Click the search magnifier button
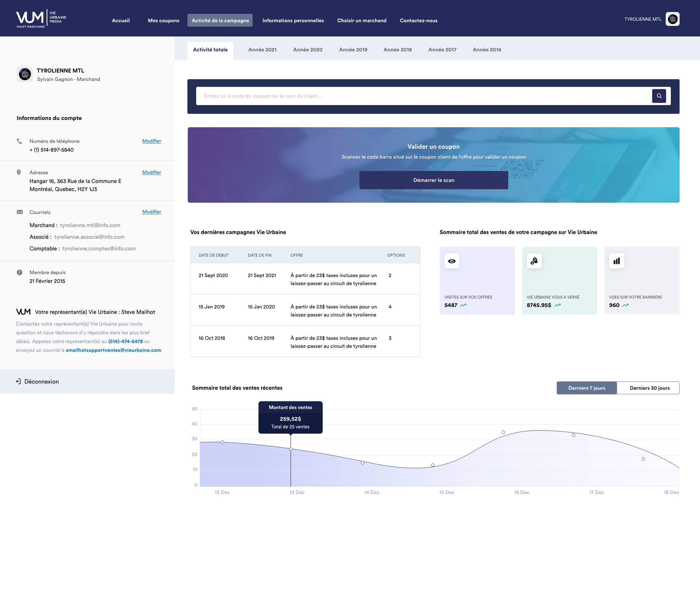 pyautogui.click(x=659, y=96)
